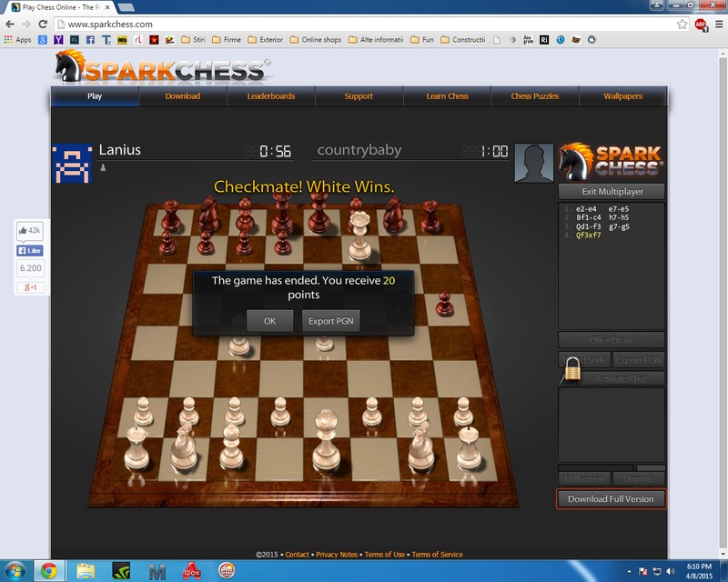Show hidden system tray icons

pyautogui.click(x=629, y=571)
